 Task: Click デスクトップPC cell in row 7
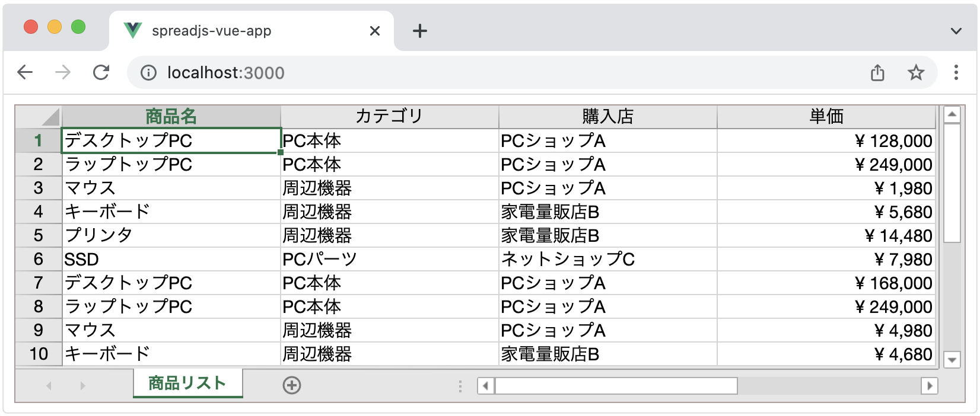point(171,283)
